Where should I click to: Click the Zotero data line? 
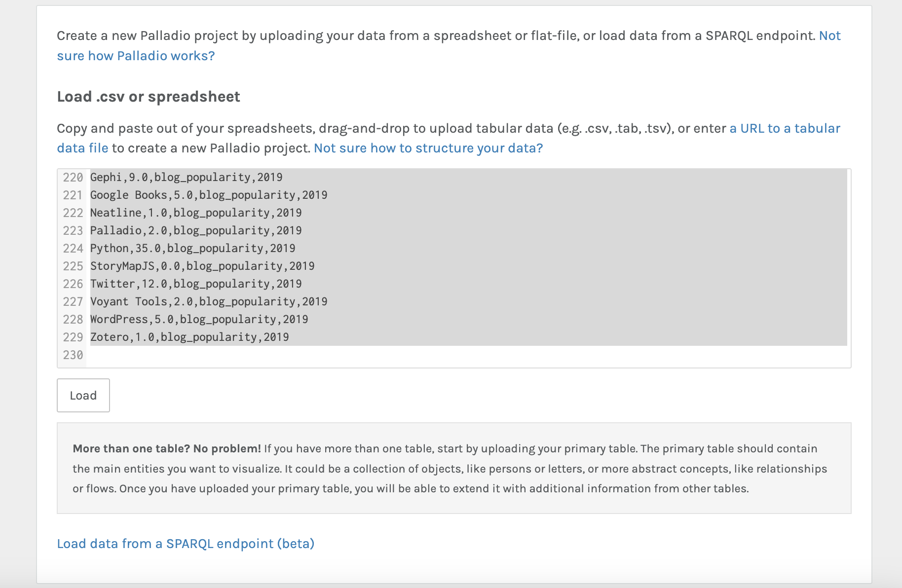pyautogui.click(x=189, y=337)
